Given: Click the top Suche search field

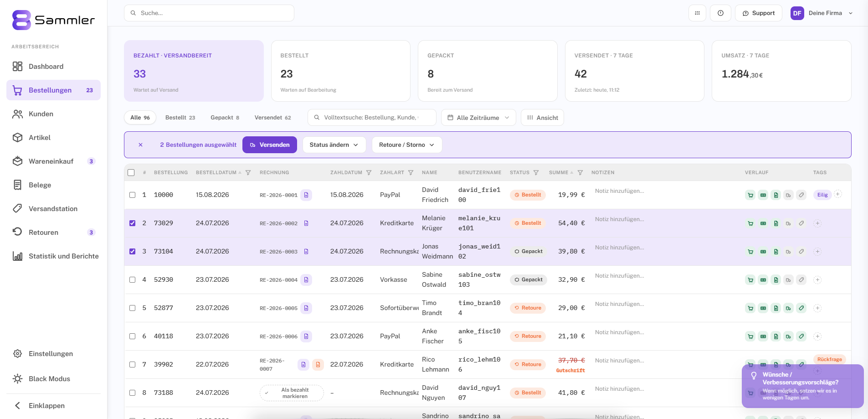Looking at the screenshot, I should 209,13.
